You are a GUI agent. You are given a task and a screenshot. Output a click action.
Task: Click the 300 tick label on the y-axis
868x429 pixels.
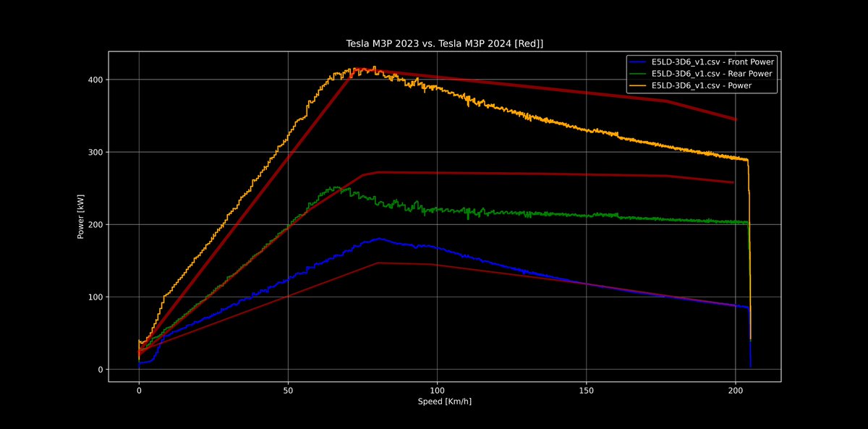95,152
